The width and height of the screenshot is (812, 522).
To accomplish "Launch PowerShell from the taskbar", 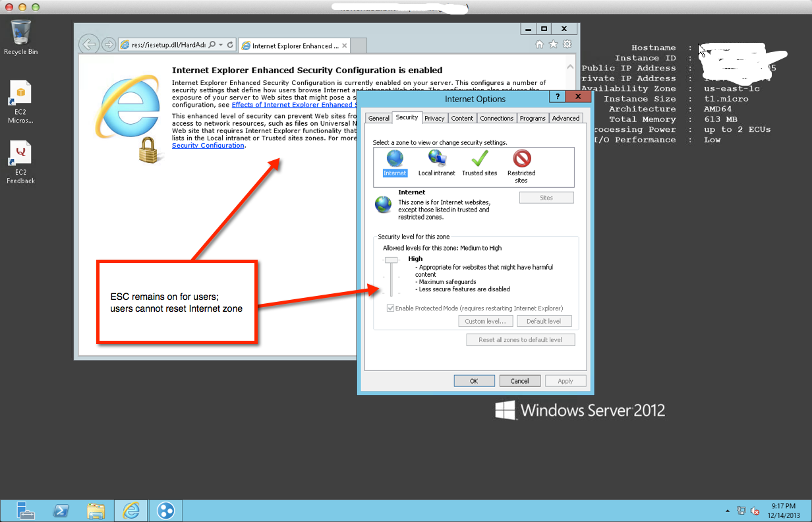I will click(61, 511).
